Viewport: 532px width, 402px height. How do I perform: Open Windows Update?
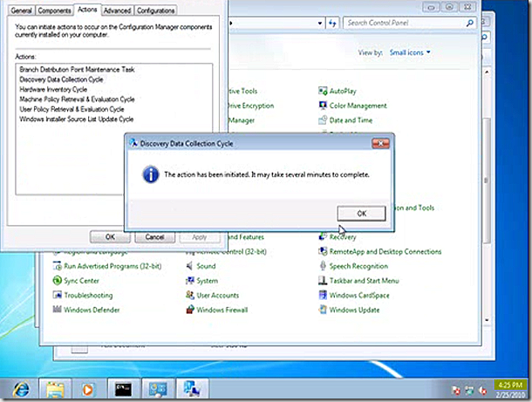[354, 310]
